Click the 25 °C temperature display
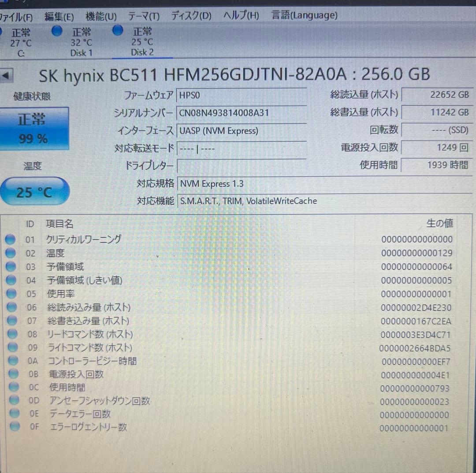The image size is (476, 473). point(35,191)
